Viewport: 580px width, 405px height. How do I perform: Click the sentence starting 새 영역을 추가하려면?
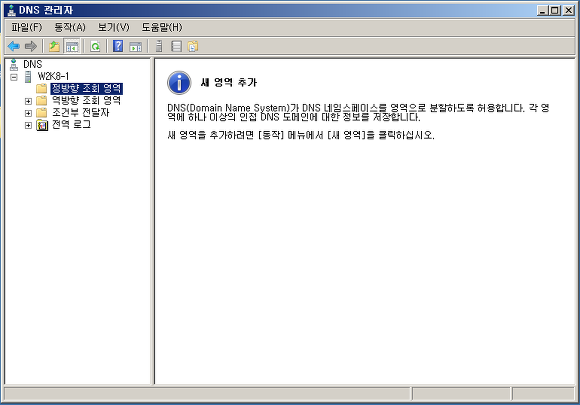click(301, 135)
